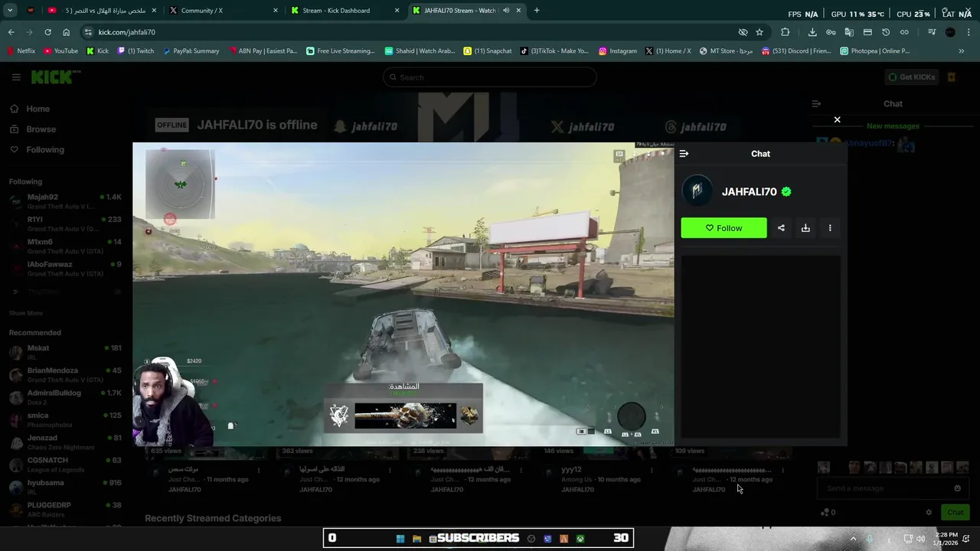This screenshot has width=980, height=551.
Task: Click browser back arrow
Action: (11, 32)
